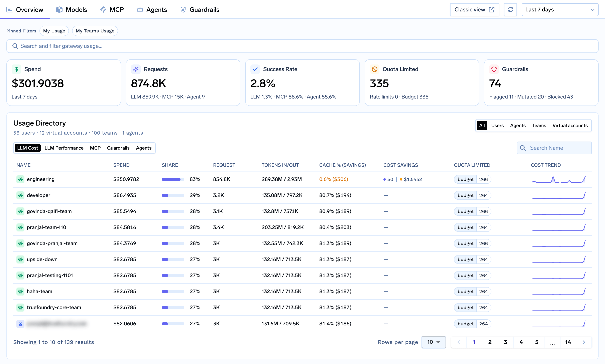Viewport: 605px width, 364px height.
Task: Open the Models tab
Action: point(71,10)
